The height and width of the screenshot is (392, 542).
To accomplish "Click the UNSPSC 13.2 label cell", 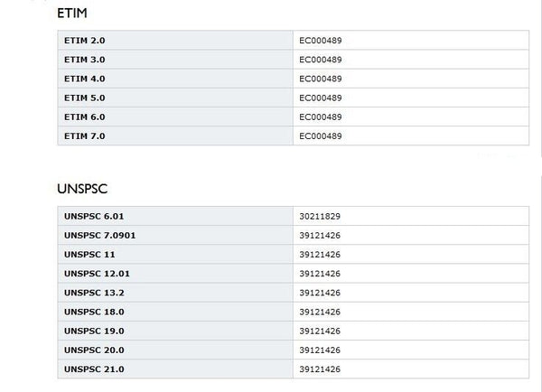I will tap(93, 293).
